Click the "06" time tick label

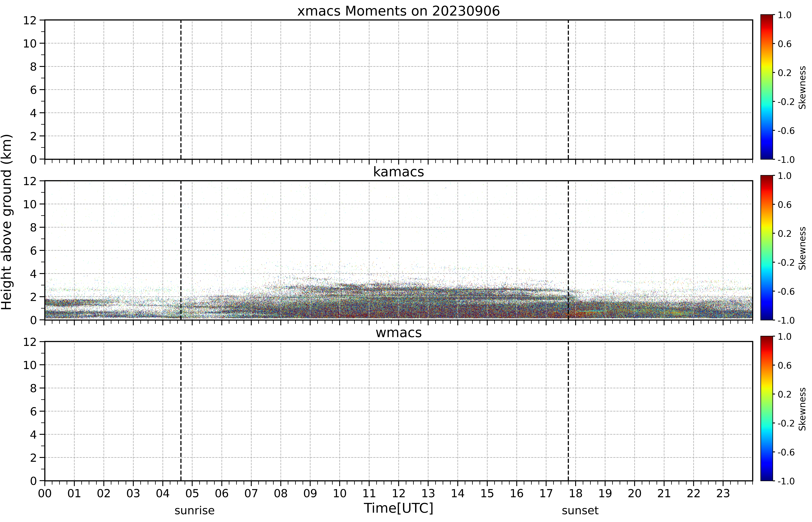[x=222, y=493]
